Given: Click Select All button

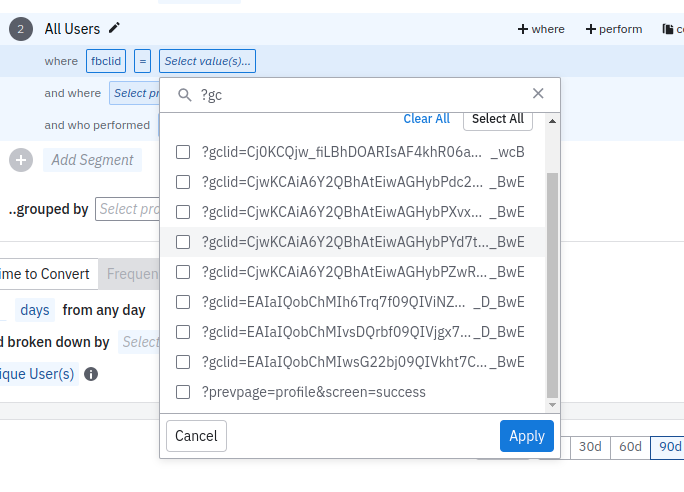Looking at the screenshot, I should [498, 120].
